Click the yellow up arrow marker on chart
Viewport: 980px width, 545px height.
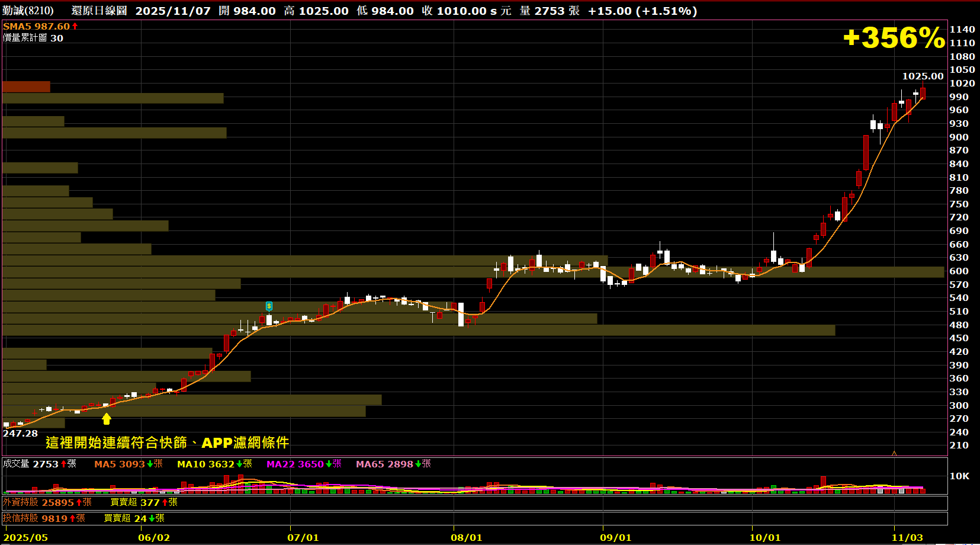(x=107, y=419)
